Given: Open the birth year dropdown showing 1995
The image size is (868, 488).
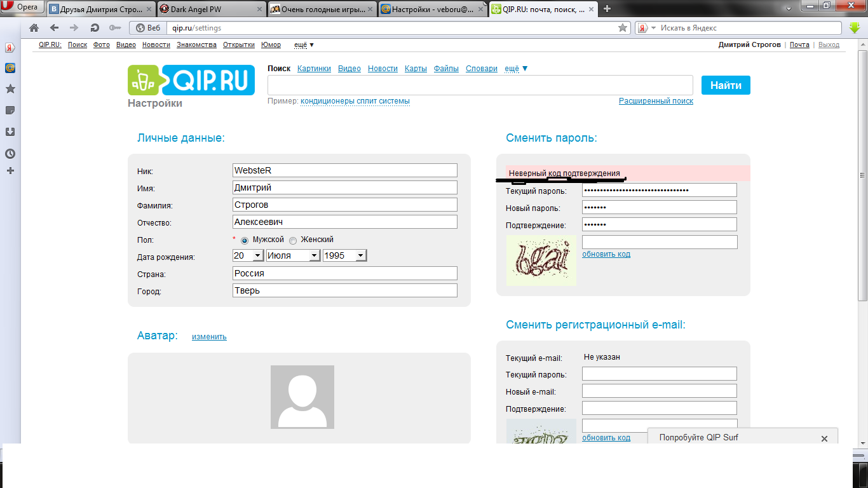Looking at the screenshot, I should pyautogui.click(x=344, y=255).
